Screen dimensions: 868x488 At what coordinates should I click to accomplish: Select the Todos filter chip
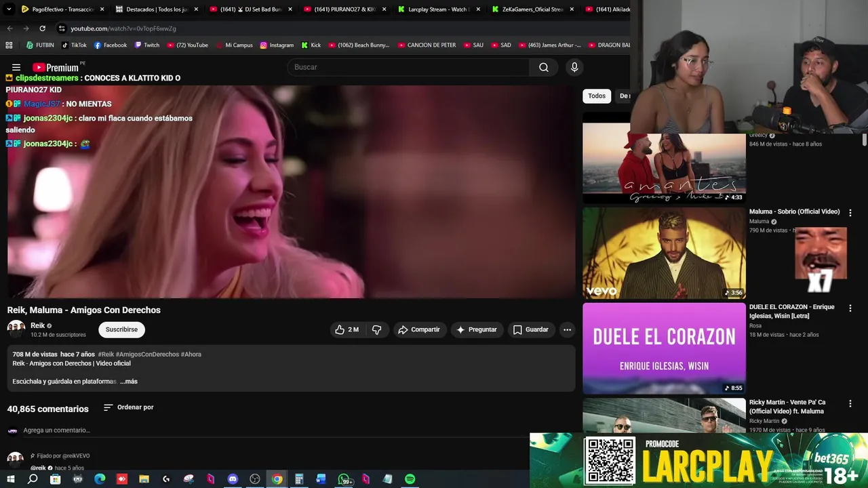click(x=597, y=96)
